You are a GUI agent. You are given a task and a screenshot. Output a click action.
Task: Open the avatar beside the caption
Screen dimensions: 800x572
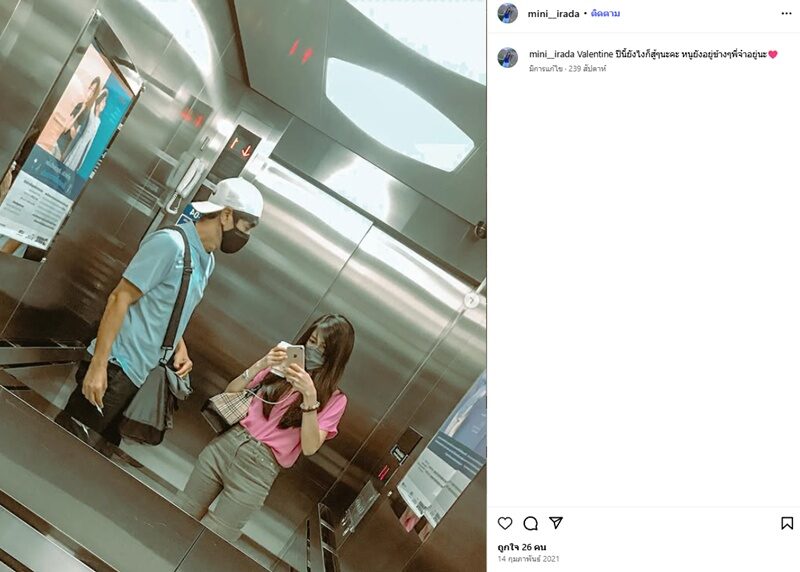point(508,57)
